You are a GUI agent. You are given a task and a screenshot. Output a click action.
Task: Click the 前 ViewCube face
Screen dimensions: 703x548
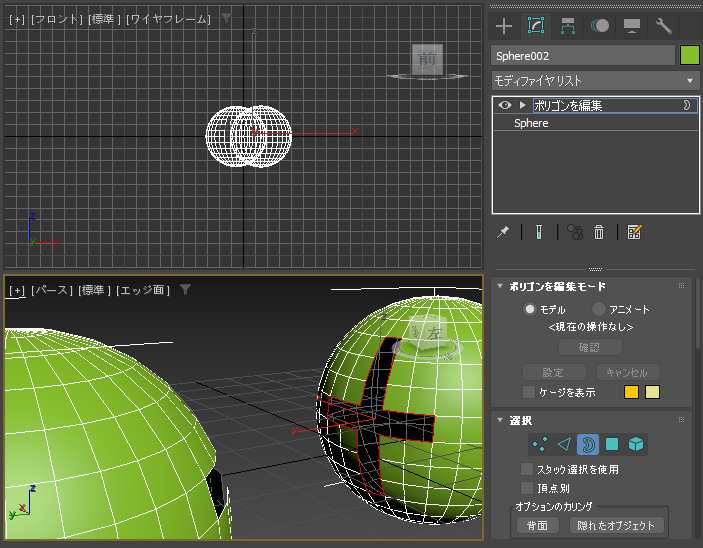point(427,59)
